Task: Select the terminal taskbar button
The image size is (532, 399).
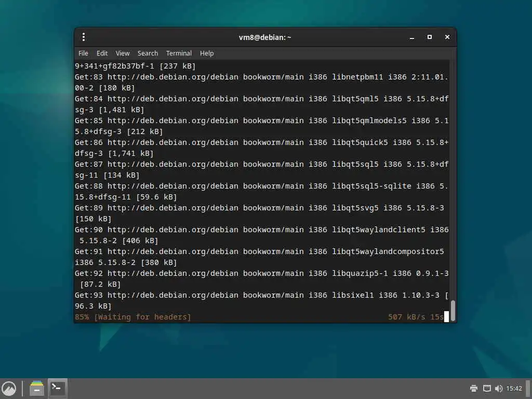Action: pyautogui.click(x=57, y=389)
